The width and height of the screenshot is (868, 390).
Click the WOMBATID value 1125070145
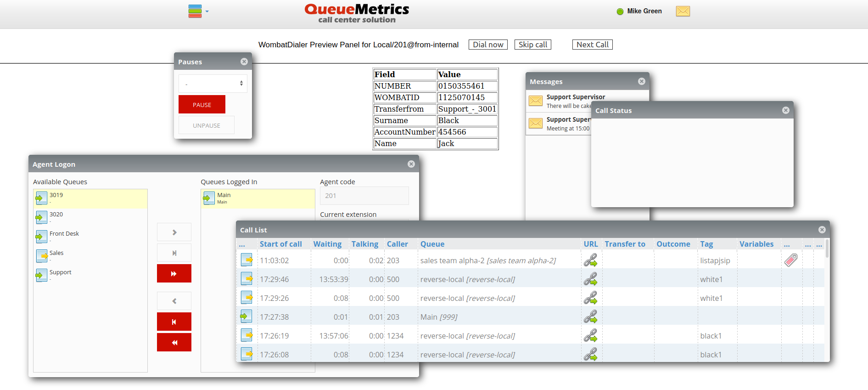click(x=467, y=97)
